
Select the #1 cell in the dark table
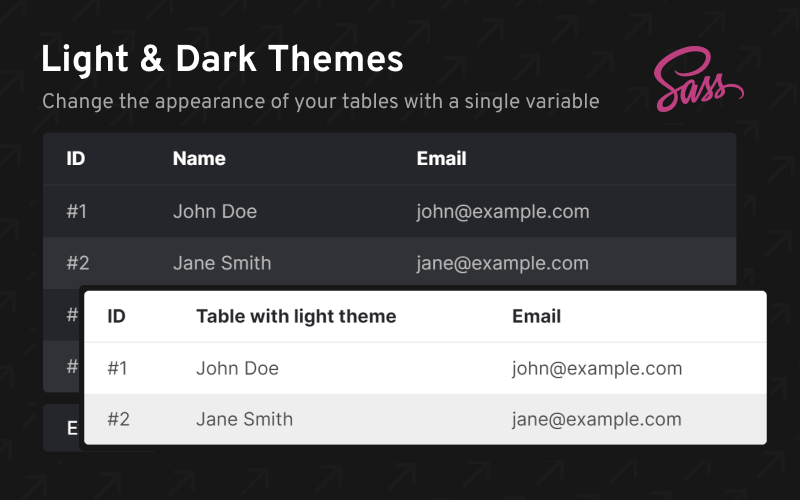(x=77, y=211)
